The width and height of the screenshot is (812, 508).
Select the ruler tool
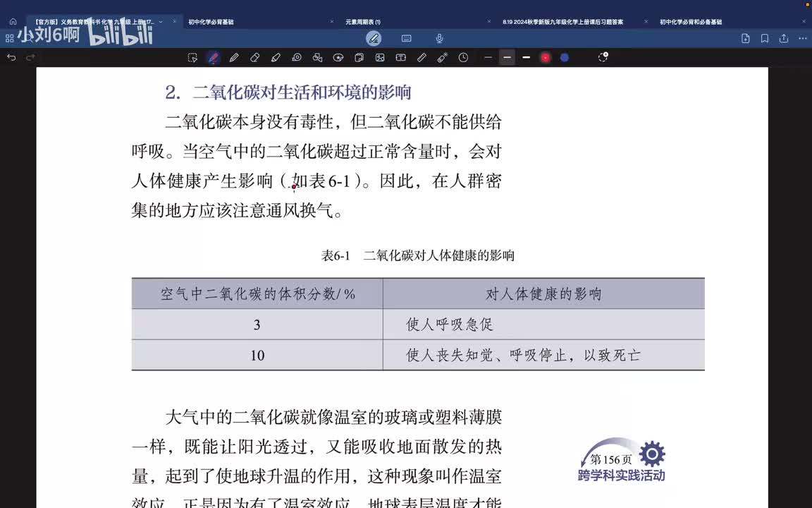coord(422,58)
